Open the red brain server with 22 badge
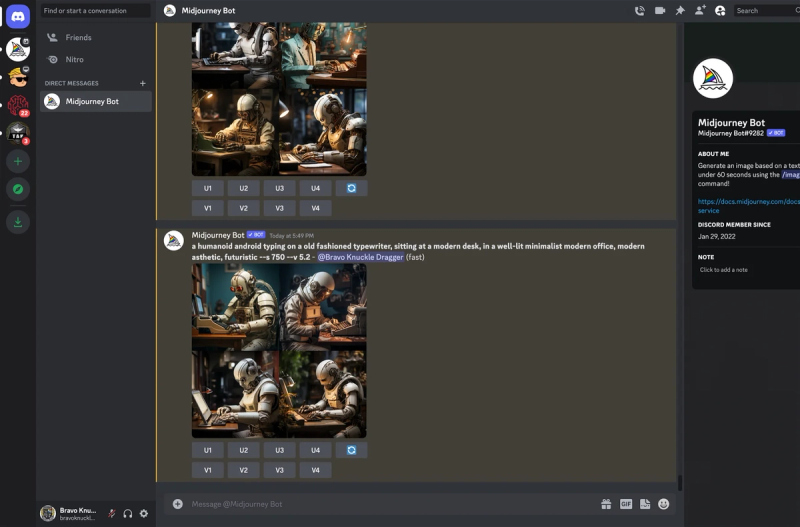800x527 pixels. (18, 106)
